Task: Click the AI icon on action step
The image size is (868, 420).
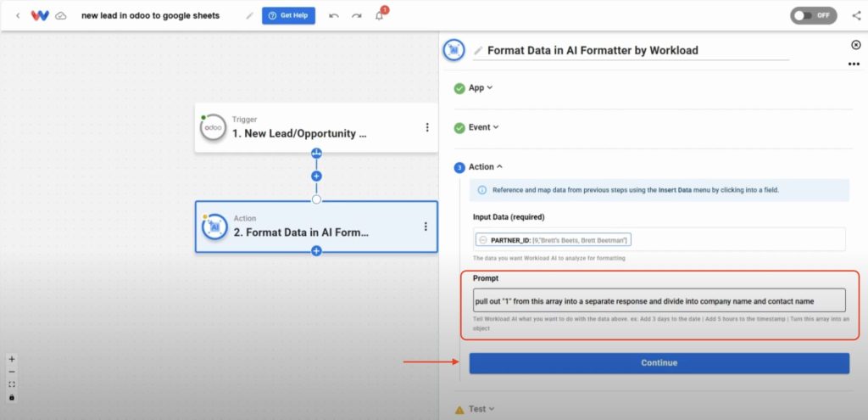Action: coord(214,227)
